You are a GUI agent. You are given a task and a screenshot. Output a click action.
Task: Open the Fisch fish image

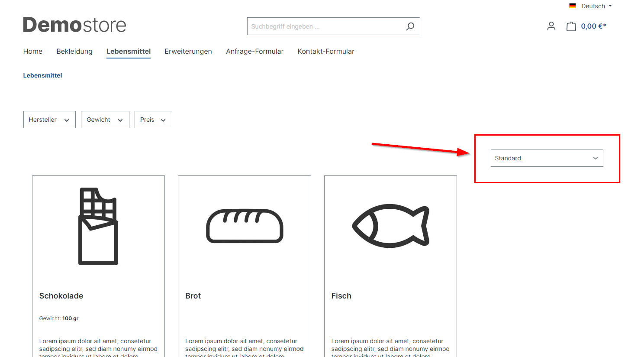[390, 226]
